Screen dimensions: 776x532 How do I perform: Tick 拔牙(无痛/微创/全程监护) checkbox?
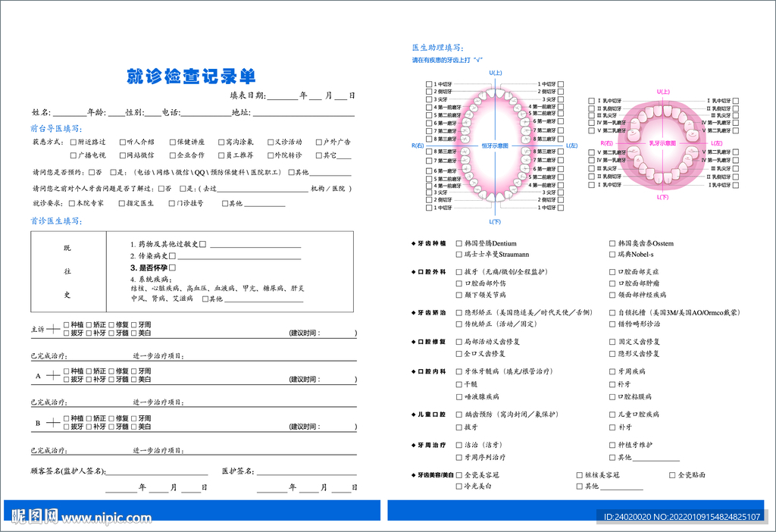[x=458, y=272]
